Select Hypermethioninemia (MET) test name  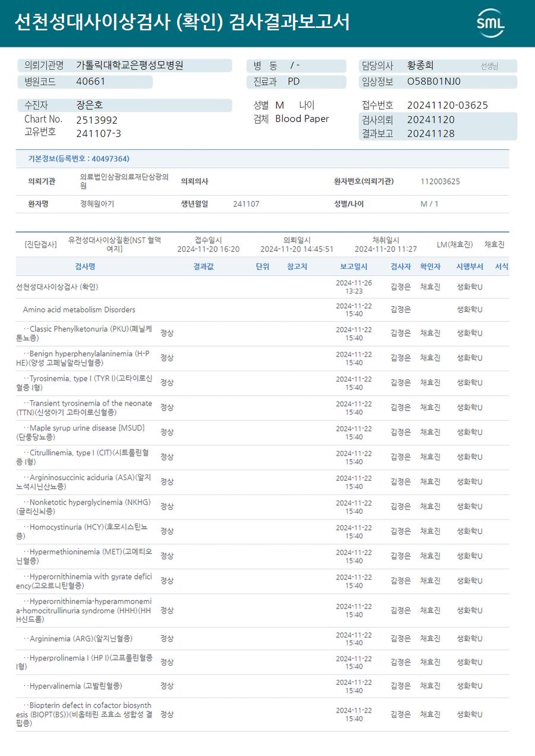coord(84,556)
